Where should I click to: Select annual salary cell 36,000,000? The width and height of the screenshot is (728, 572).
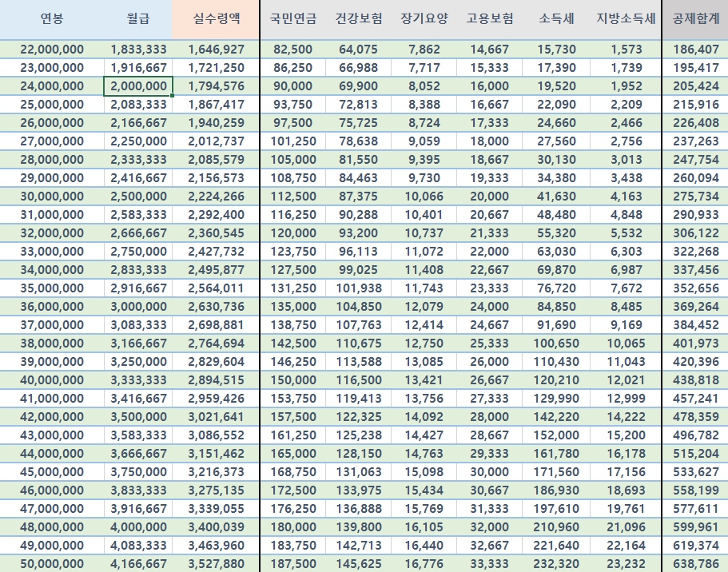coord(52,307)
